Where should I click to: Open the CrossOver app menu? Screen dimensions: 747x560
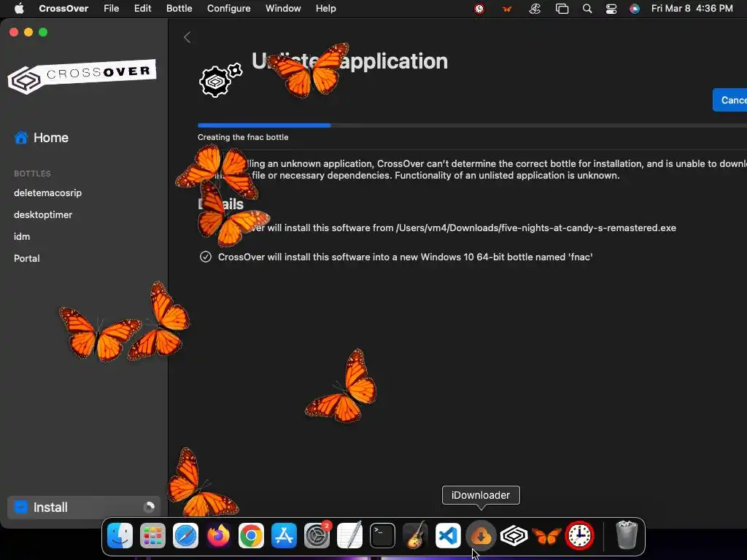pos(63,9)
